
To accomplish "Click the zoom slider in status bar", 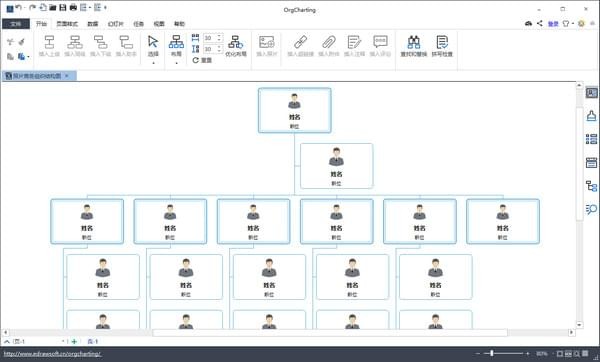I will point(503,354).
